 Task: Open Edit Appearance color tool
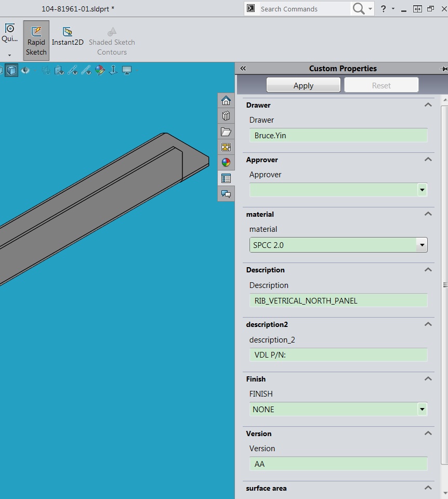100,70
